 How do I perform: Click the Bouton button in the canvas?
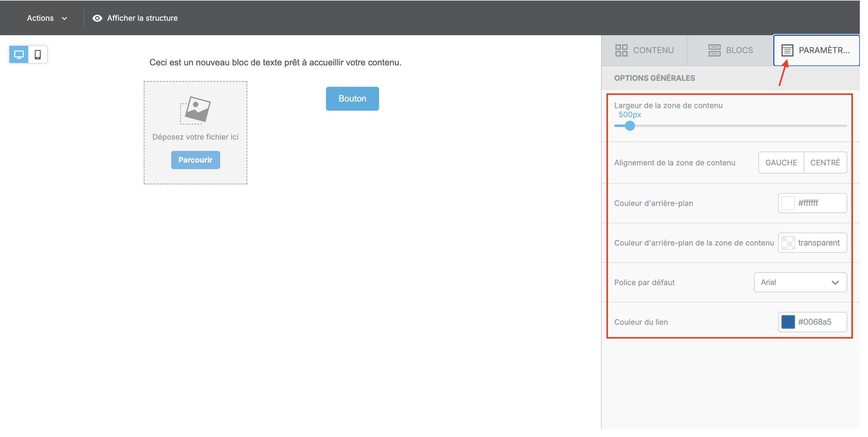[x=352, y=98]
